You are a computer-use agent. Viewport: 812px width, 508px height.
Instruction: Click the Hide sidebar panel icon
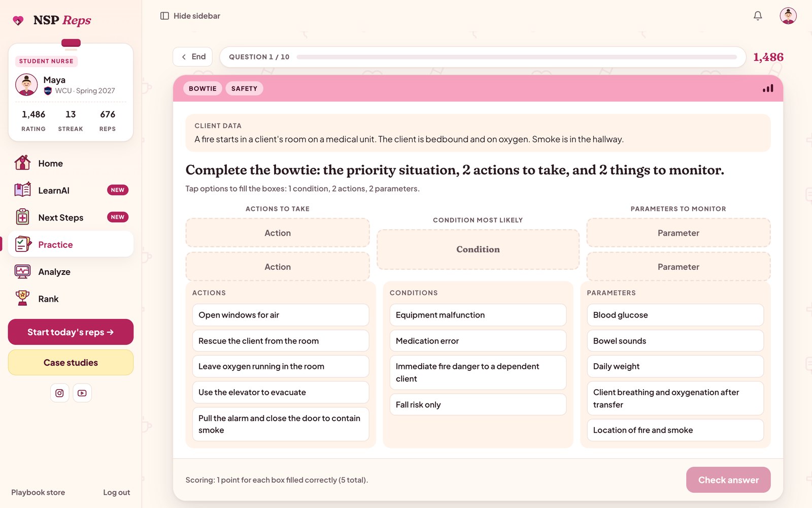[x=164, y=16]
